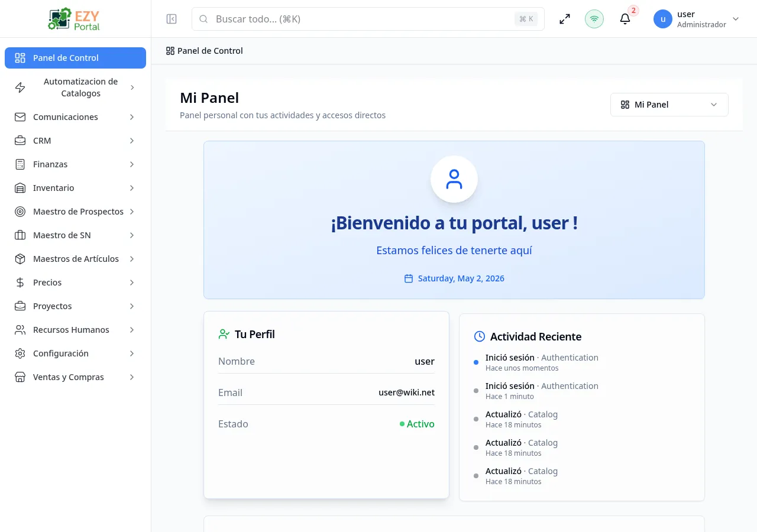The height and width of the screenshot is (532, 757).
Task: Click the calculator Finanzas icon
Action: [x=20, y=164]
